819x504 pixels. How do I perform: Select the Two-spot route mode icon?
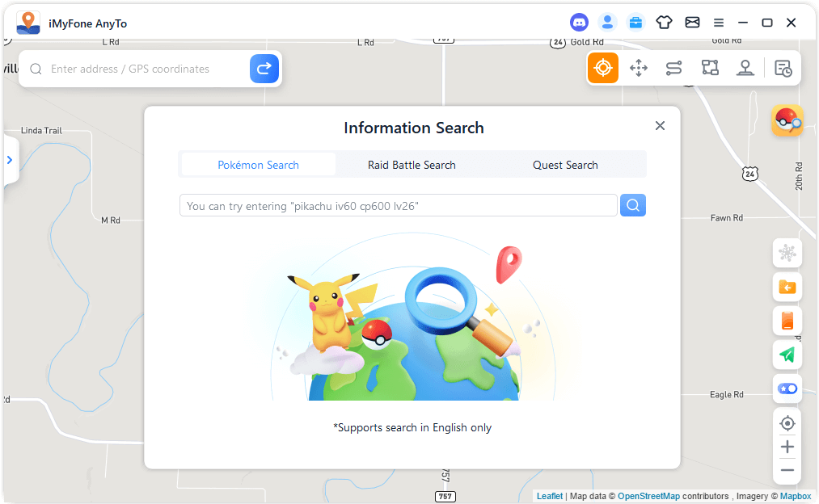click(673, 68)
